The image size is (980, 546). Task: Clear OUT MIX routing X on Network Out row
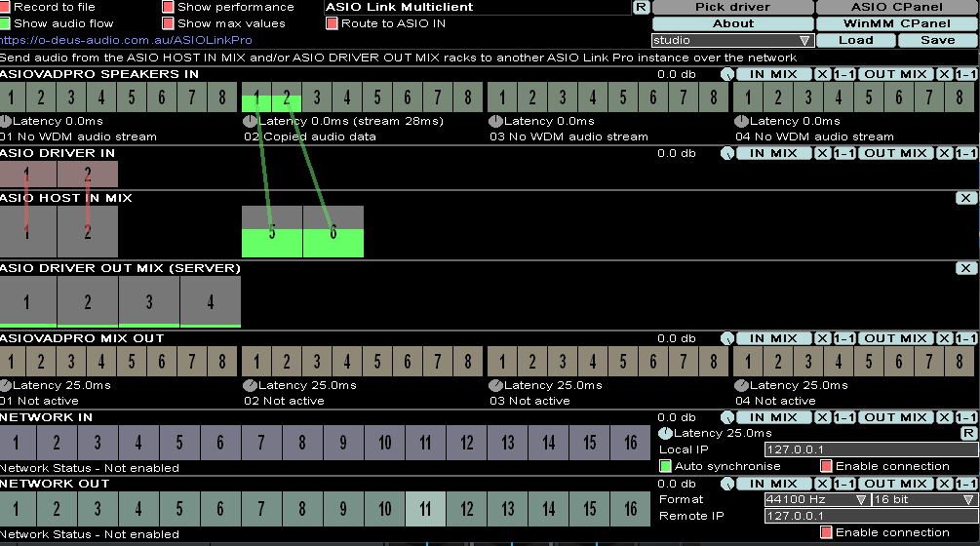pyautogui.click(x=944, y=484)
